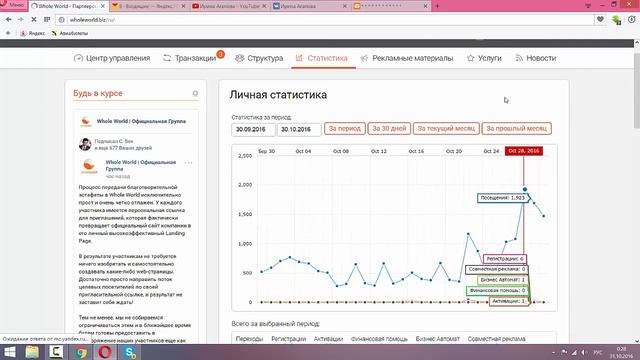The image size is (640, 360).
Task: Open the taskbar clock and date
Action: (621, 352)
